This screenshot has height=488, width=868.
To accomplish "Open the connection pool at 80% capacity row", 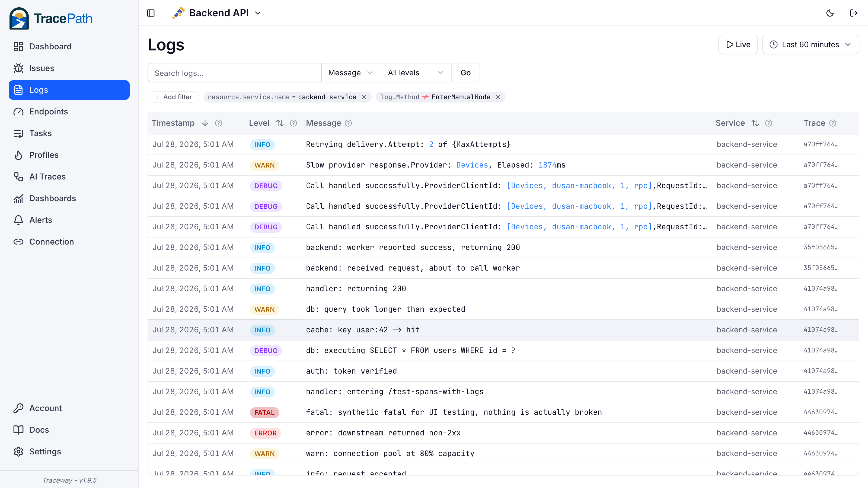I will [503, 454].
